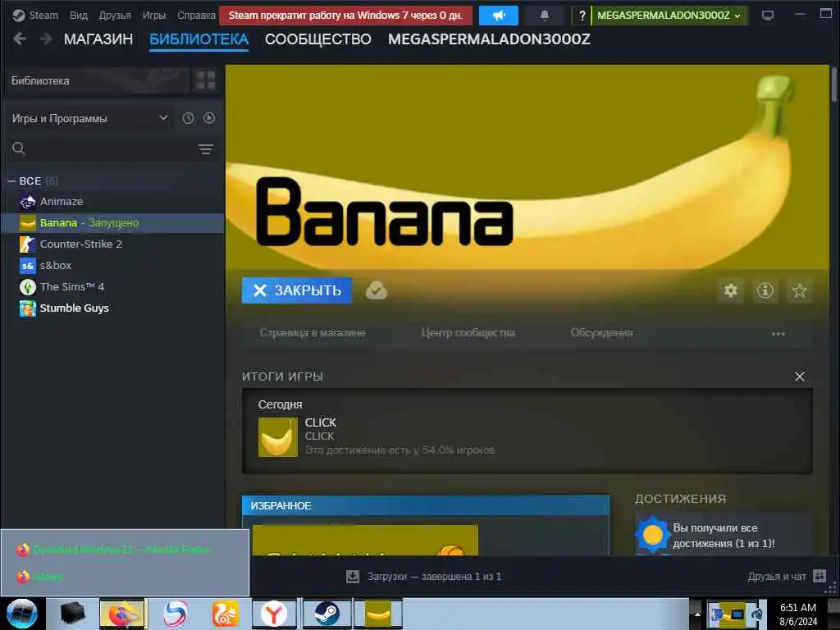This screenshot has height=630, width=840.
Task: Toggle library grid view icon
Action: tap(205, 80)
